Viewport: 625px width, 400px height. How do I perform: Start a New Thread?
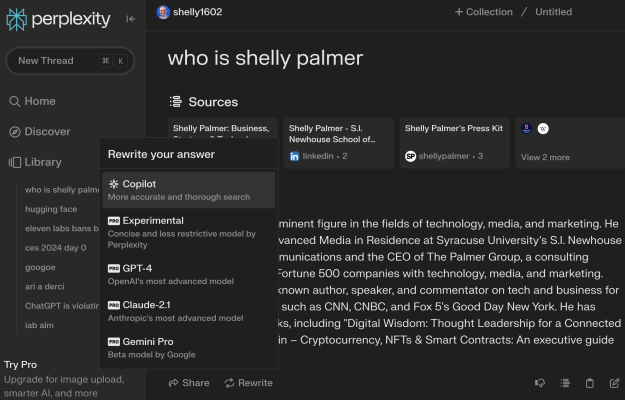(69, 61)
